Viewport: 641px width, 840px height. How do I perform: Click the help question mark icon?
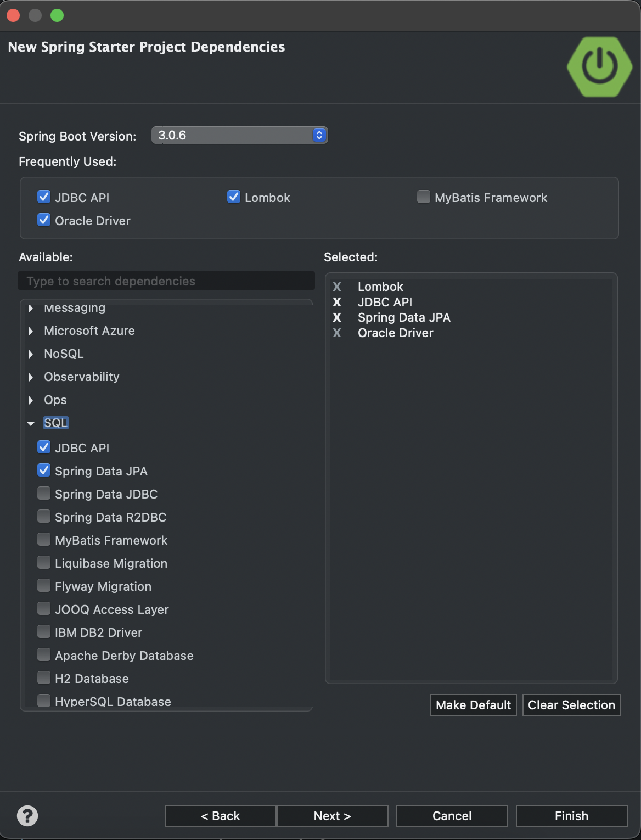27,816
